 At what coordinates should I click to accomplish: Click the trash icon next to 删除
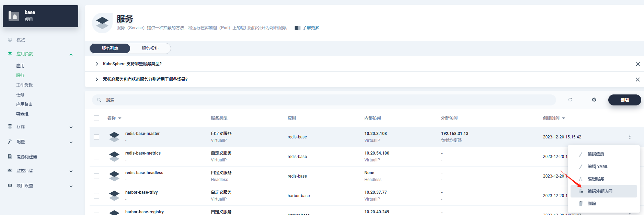(x=581, y=204)
